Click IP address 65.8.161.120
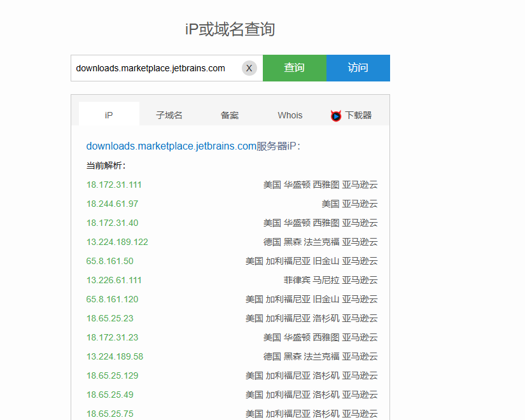 (x=112, y=300)
